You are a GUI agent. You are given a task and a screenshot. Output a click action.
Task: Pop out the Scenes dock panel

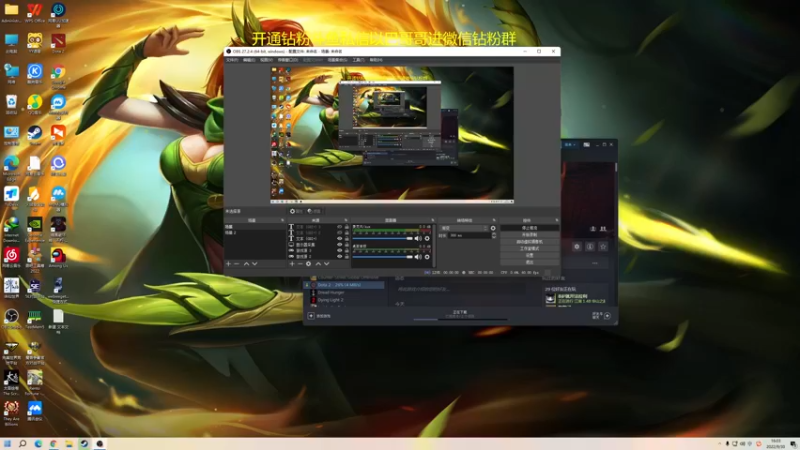[282, 220]
